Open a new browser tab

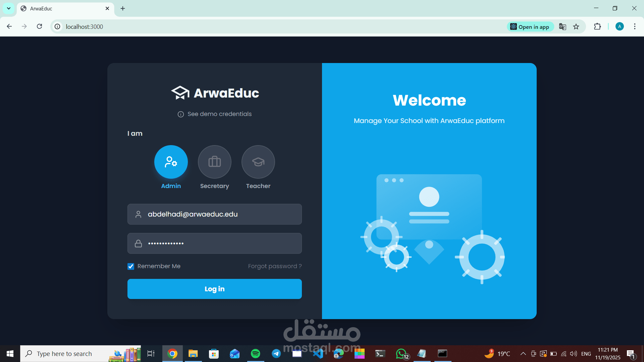click(x=123, y=8)
